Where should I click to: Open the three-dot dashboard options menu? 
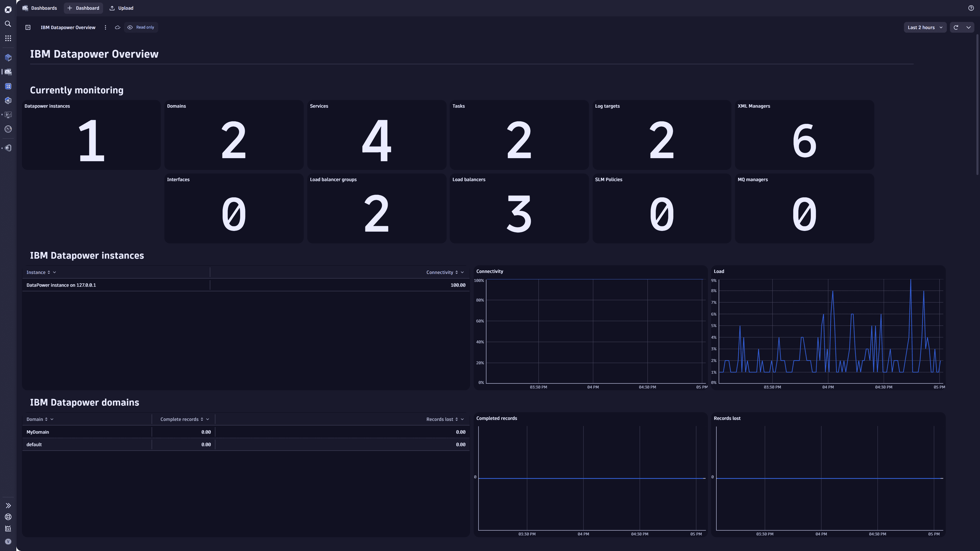[105, 27]
